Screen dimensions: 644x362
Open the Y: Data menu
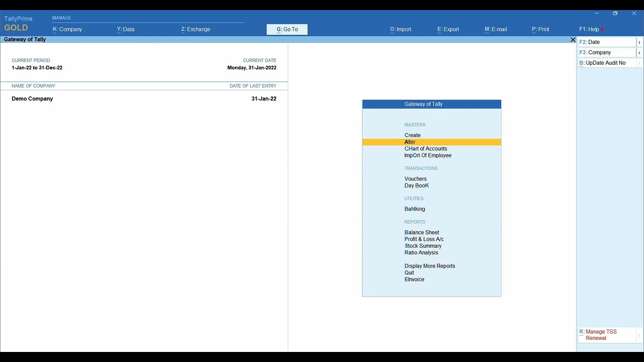point(126,29)
